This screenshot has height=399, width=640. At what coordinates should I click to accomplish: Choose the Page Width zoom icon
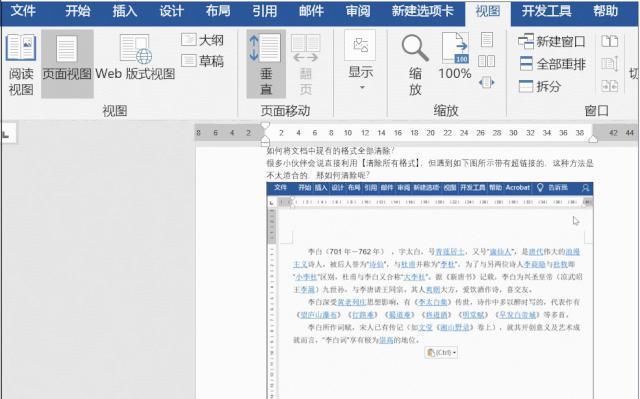click(x=487, y=82)
